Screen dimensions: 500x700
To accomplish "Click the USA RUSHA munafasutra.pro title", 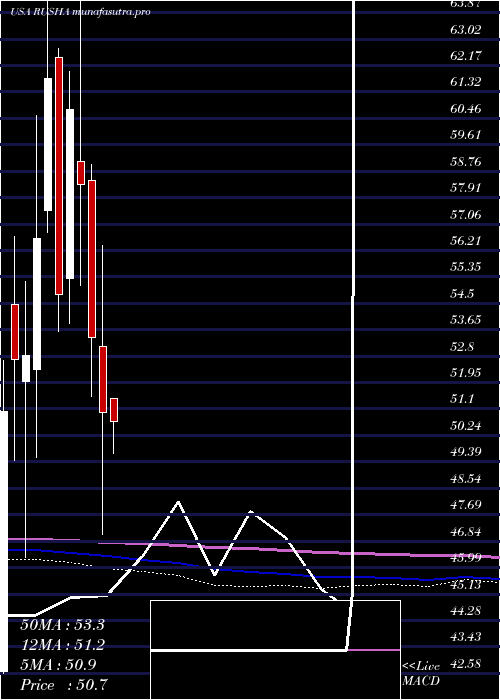I will (81, 12).
